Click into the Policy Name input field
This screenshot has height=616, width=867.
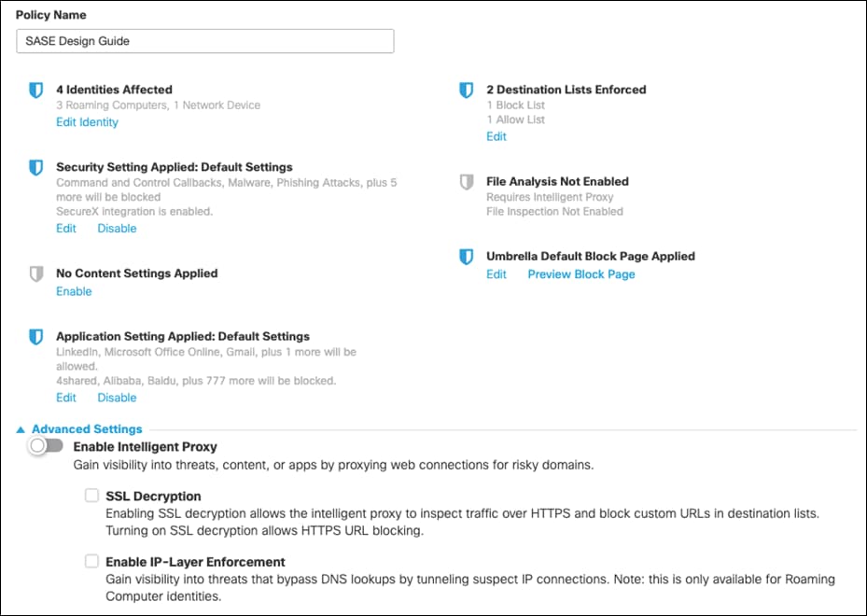coord(205,41)
